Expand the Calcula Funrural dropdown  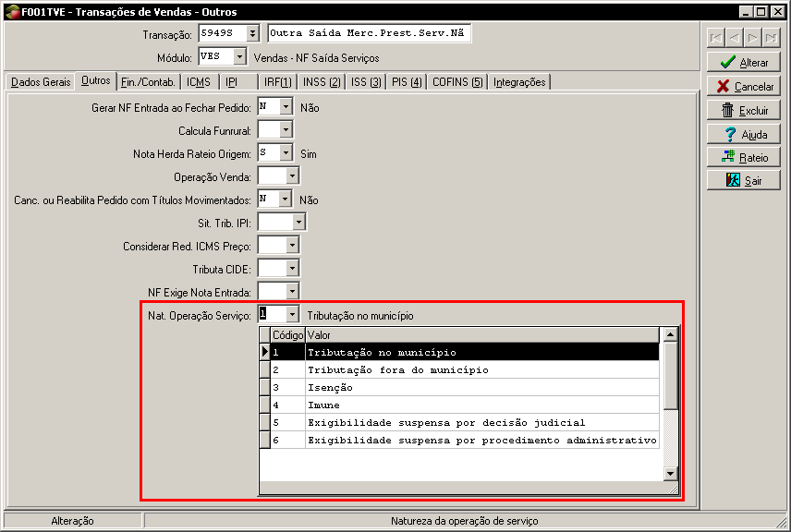pyautogui.click(x=286, y=130)
